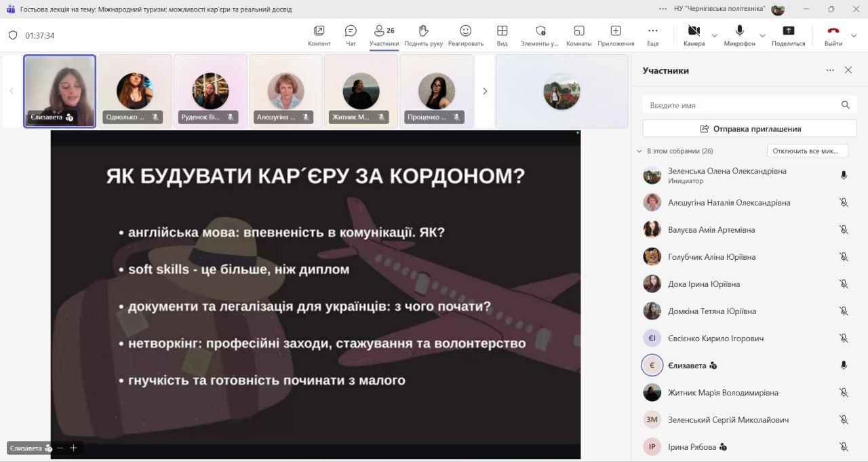Expand the leave options arrow next to Выйти

click(854, 35)
